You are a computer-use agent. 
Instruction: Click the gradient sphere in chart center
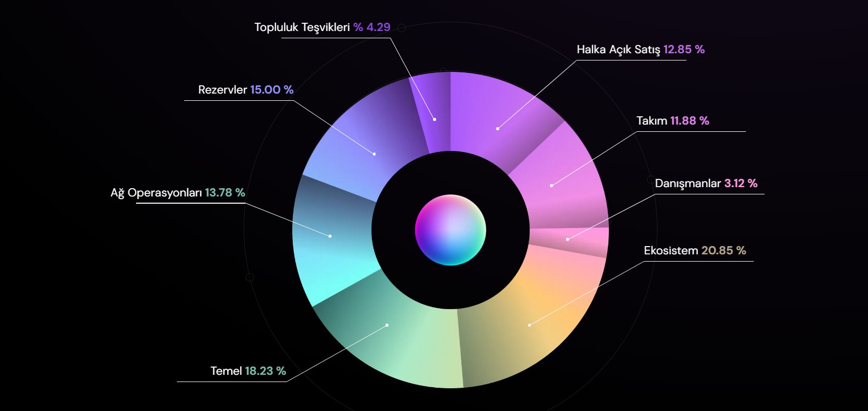point(451,230)
